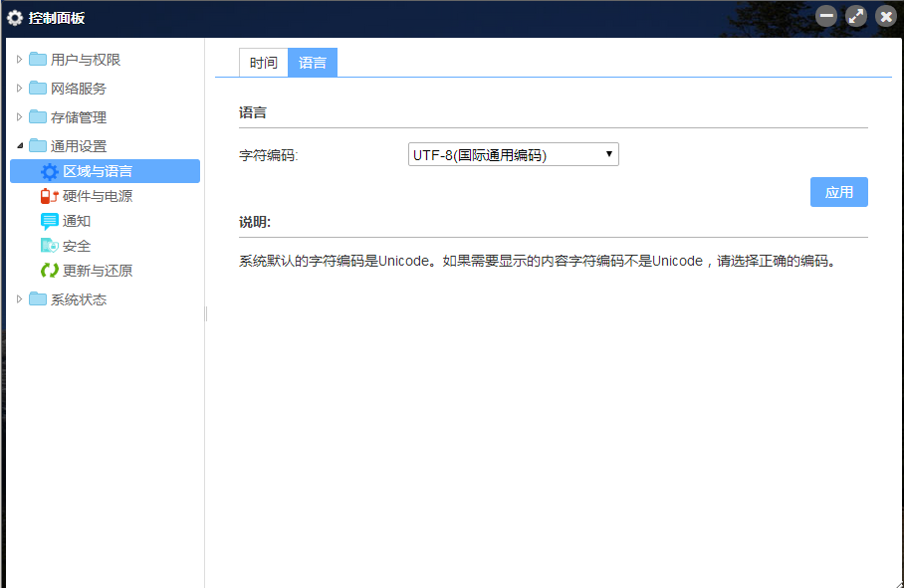This screenshot has height=588, width=904.
Task: Click the 硬件与电源 battery icon
Action: 50,196
